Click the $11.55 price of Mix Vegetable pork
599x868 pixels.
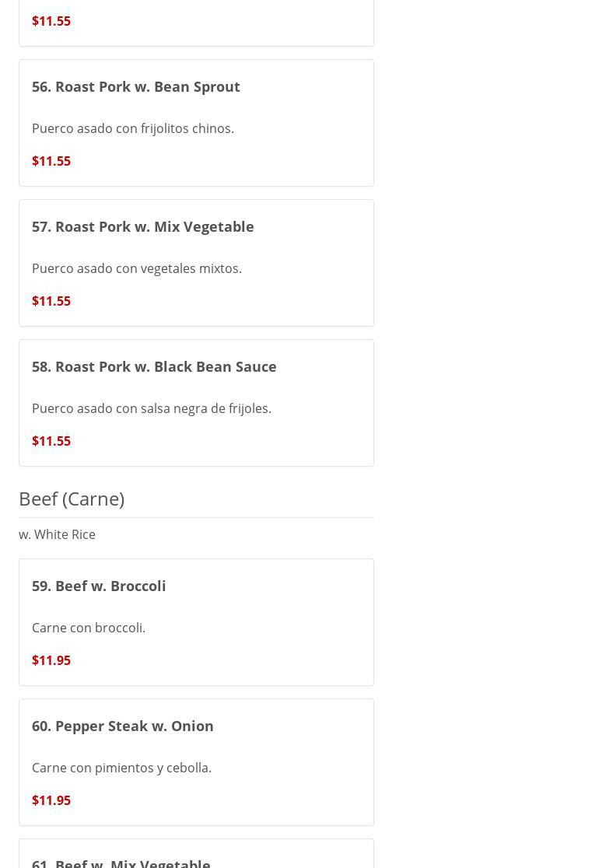coord(51,301)
